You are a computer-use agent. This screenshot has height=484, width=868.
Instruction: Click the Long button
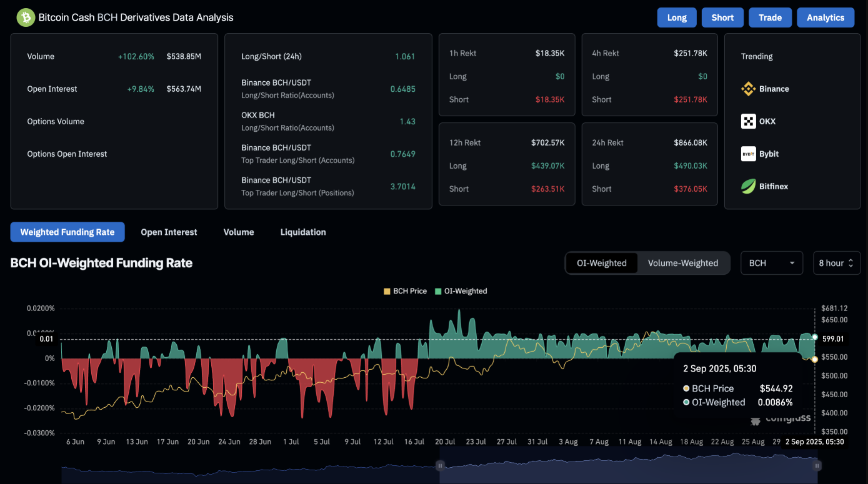[677, 17]
